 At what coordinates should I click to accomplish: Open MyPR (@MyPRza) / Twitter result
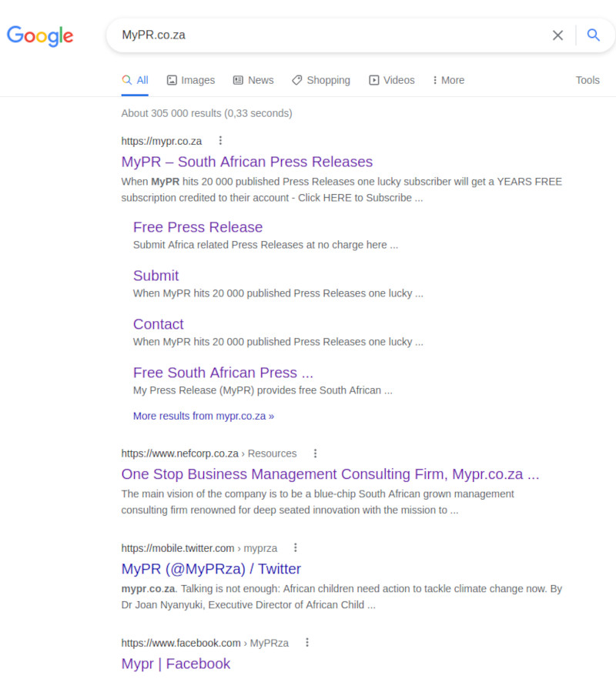click(211, 569)
